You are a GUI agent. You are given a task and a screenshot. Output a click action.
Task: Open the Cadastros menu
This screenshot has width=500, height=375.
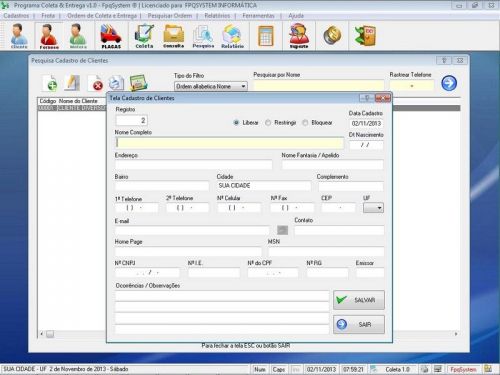pos(16,16)
